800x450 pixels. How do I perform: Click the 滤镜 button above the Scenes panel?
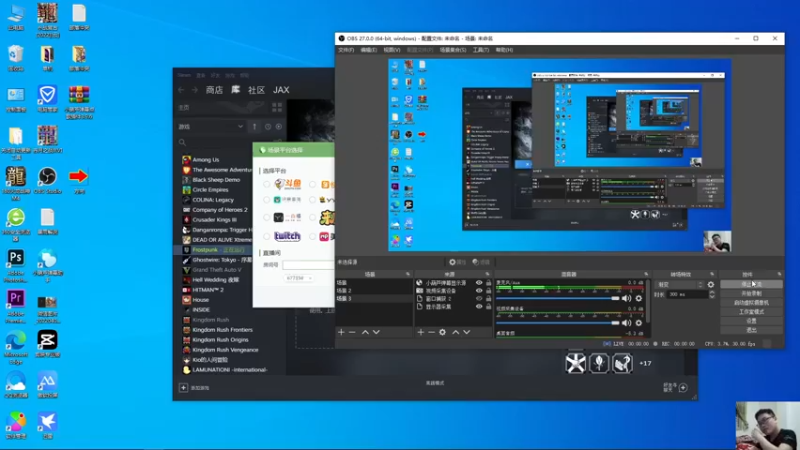(481, 262)
